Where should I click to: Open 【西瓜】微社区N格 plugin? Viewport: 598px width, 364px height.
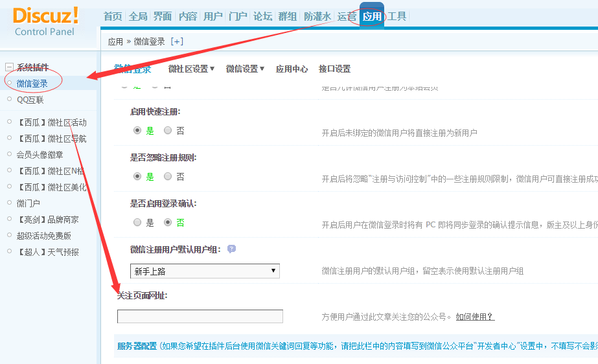51,171
